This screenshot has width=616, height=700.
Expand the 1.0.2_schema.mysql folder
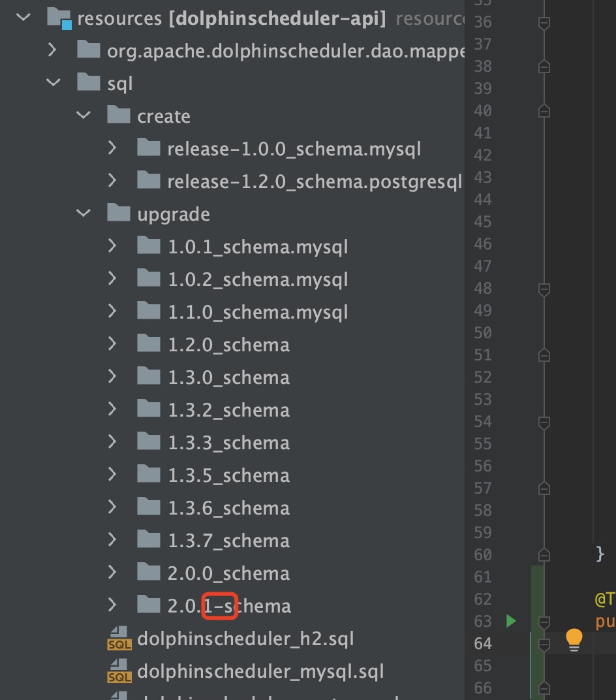pos(112,279)
